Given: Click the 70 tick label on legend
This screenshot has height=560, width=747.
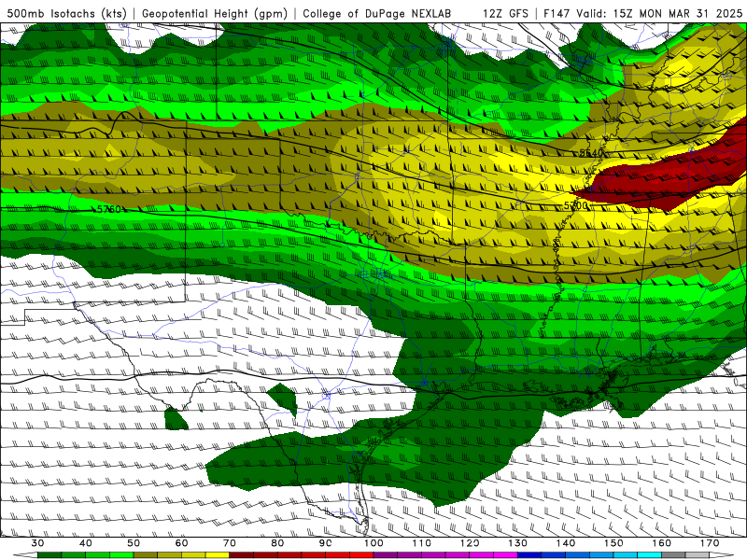Looking at the screenshot, I should [230, 543].
